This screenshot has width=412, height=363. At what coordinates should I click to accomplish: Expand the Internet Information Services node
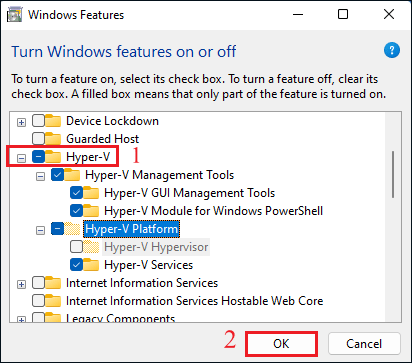21,284
